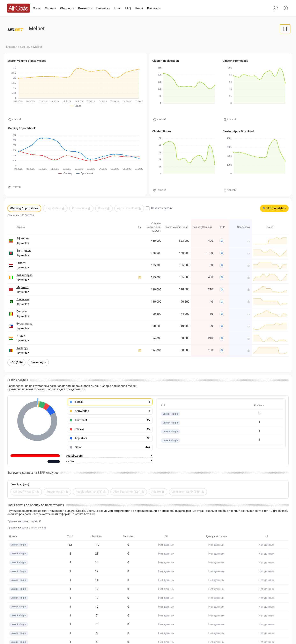The image size is (296, 644).
Task: Click the Brand sparkline for Ethiopia
Action: point(270,241)
